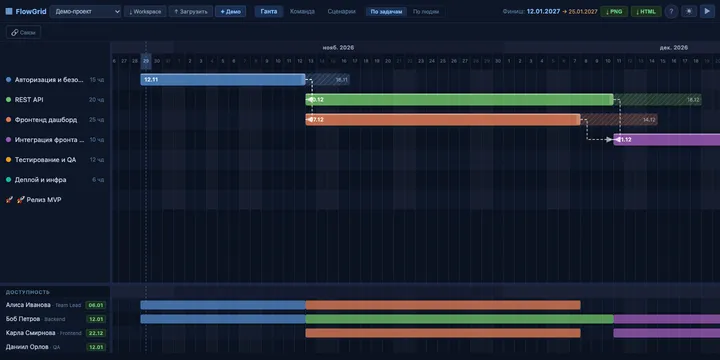This screenshot has width=720, height=360.
Task: Click Алиса Иванова in availability list
Action: click(28, 305)
